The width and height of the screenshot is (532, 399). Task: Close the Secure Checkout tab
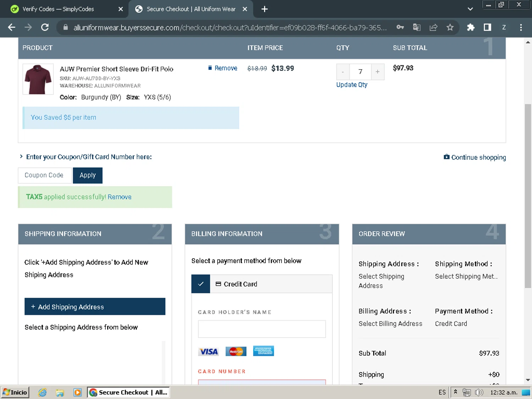click(245, 9)
